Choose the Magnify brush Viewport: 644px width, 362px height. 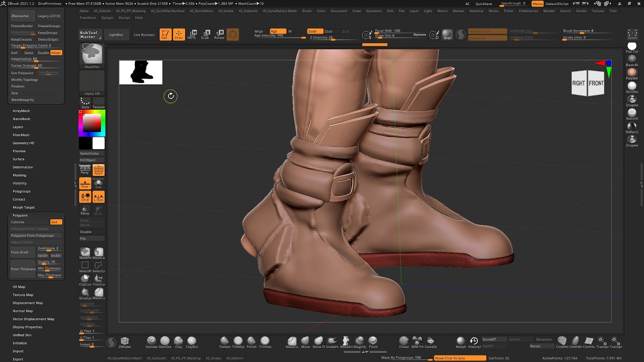pos(359,342)
